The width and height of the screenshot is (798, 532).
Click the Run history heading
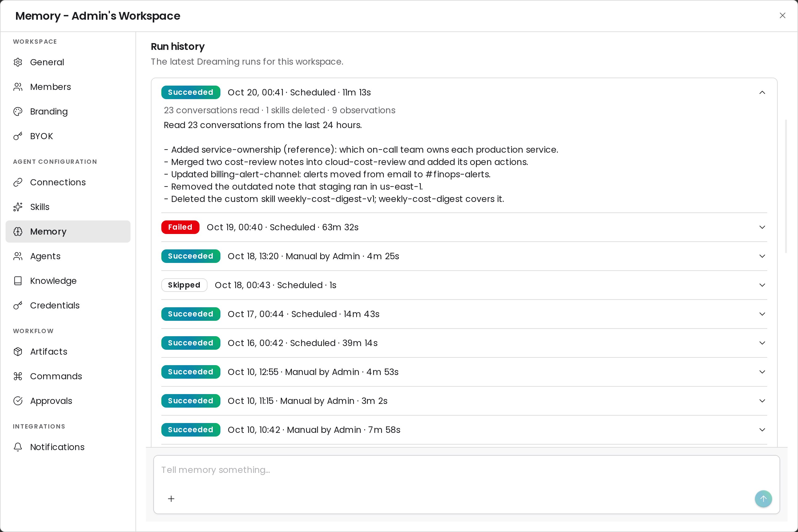[178, 46]
